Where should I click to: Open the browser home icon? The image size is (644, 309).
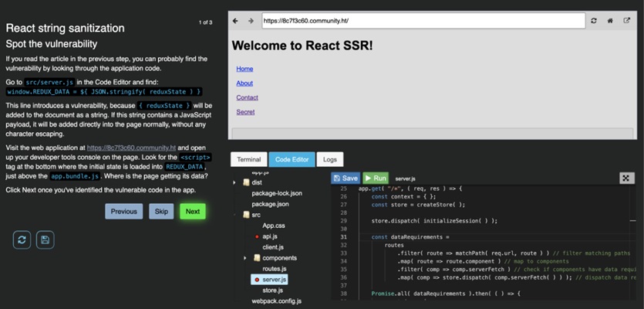(x=610, y=21)
